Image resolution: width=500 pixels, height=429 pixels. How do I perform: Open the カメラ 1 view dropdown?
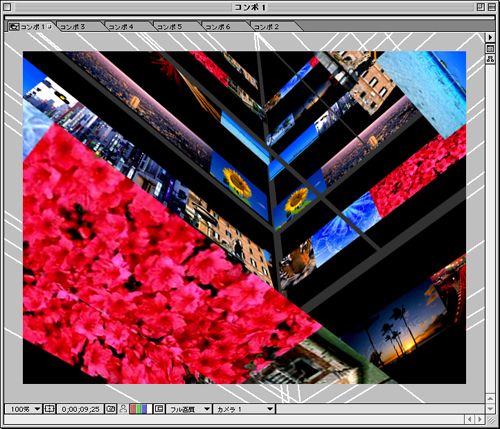pyautogui.click(x=244, y=409)
